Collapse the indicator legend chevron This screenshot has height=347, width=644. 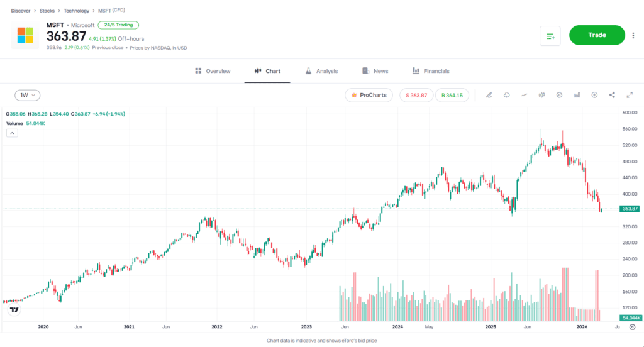point(11,133)
